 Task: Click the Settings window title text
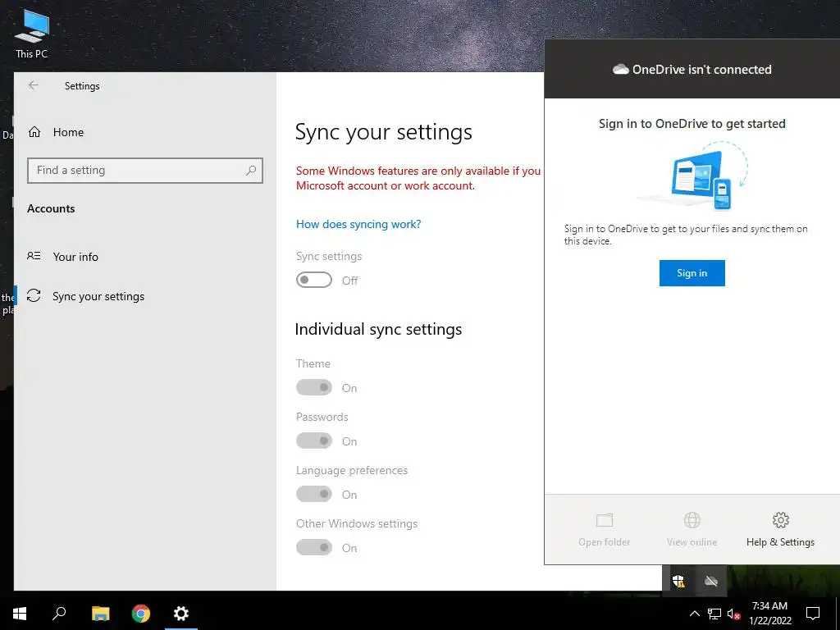82,85
